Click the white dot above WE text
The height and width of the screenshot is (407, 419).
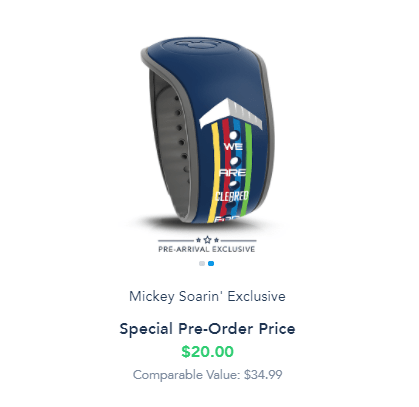coord(234,136)
